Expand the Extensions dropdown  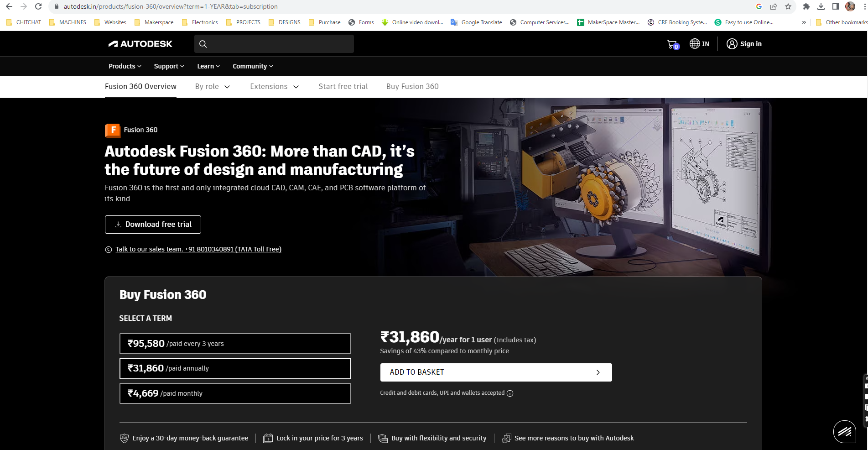(275, 87)
